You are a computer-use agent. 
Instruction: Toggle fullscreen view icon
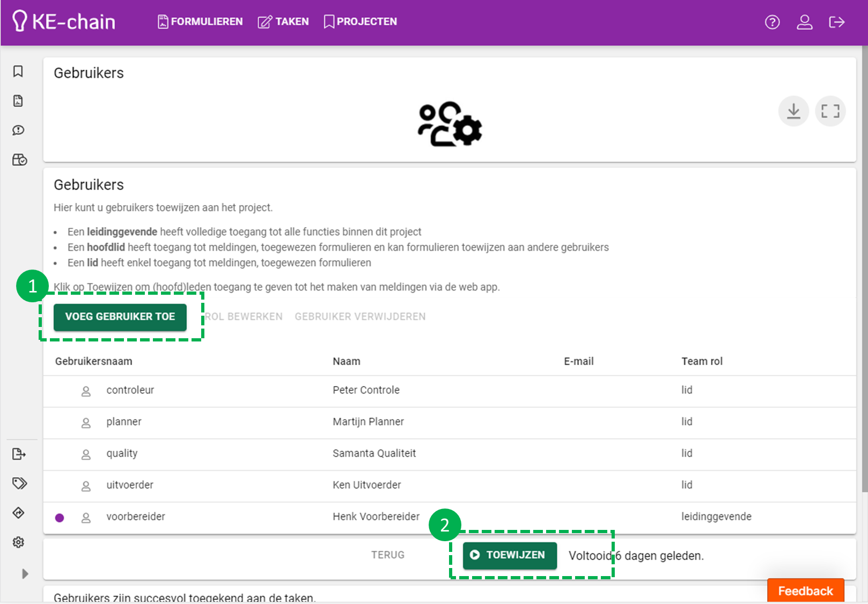[830, 111]
